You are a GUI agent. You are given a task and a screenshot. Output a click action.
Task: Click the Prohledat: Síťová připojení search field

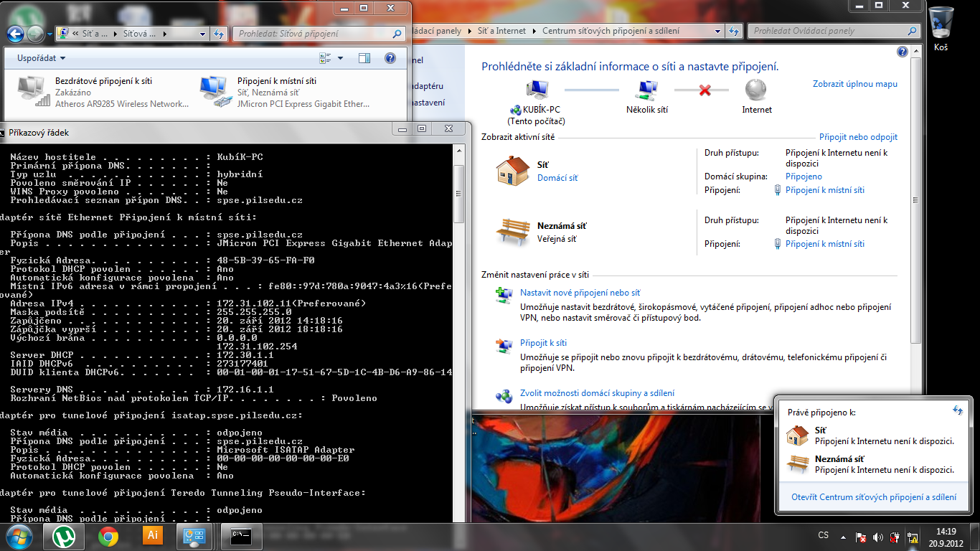click(x=319, y=34)
